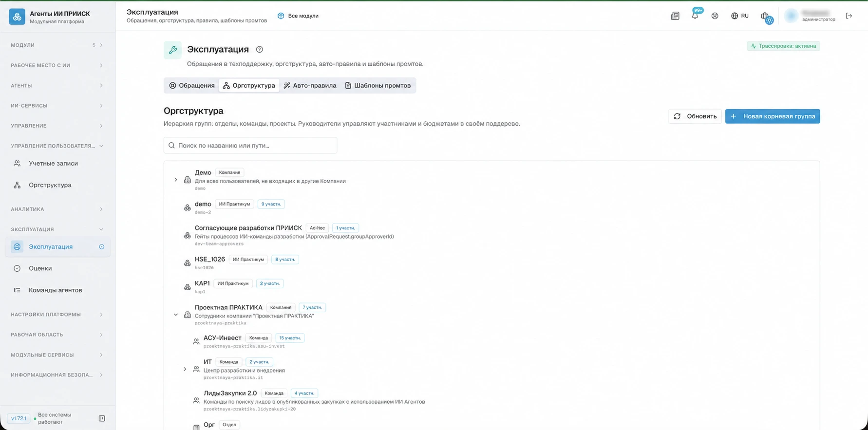Collapse Проектная ПРАКТИКА tree node
868x430 pixels.
point(176,315)
